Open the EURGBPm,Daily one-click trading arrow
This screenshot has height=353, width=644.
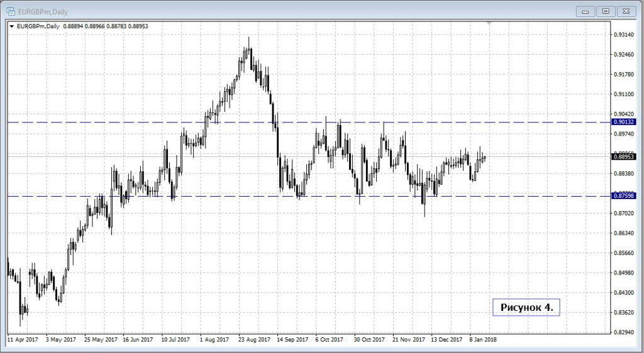click(x=11, y=26)
